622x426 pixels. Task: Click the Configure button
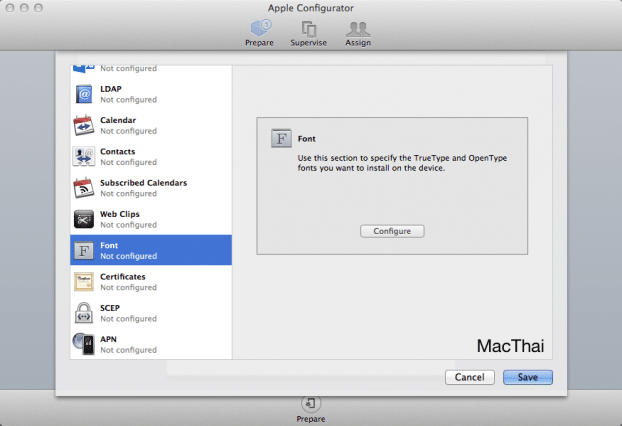pos(392,231)
